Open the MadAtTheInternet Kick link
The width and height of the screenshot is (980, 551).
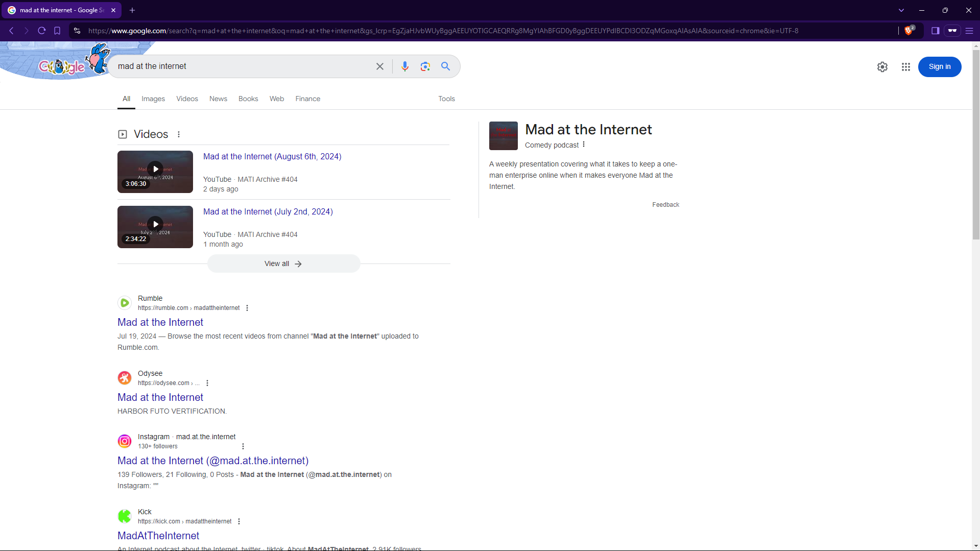[x=158, y=536]
